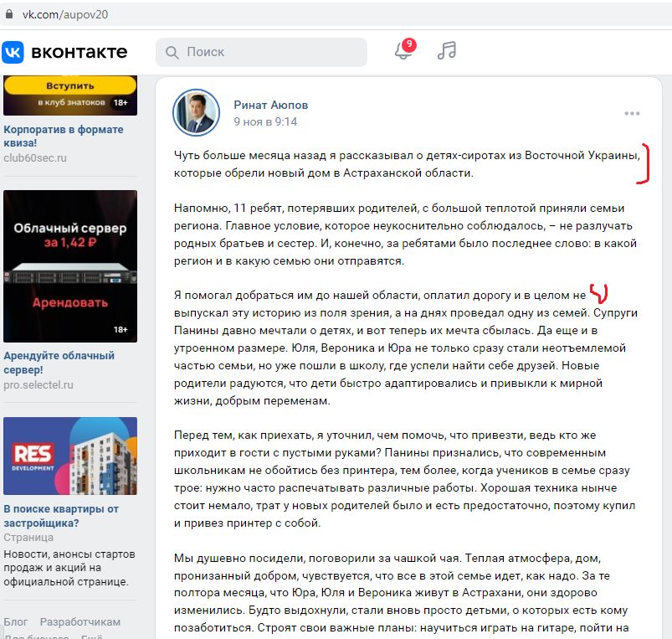Click into the Поиск search field
672x639 pixels.
261,52
